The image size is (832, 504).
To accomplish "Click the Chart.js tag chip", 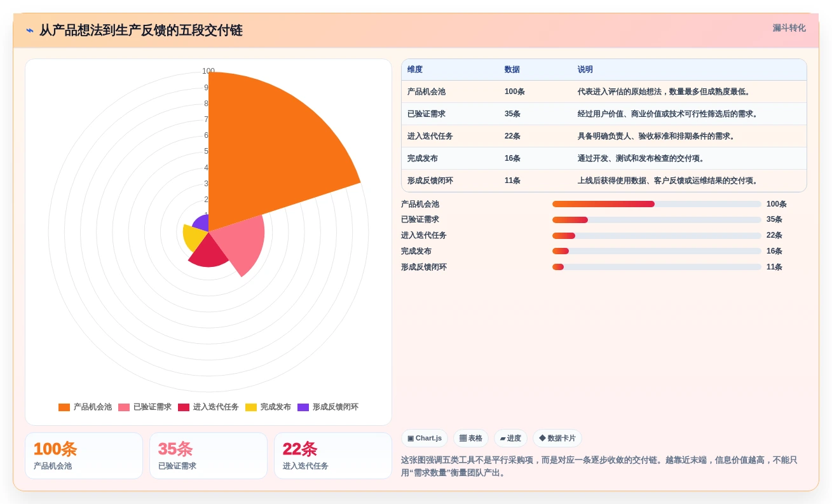I will [x=425, y=438].
